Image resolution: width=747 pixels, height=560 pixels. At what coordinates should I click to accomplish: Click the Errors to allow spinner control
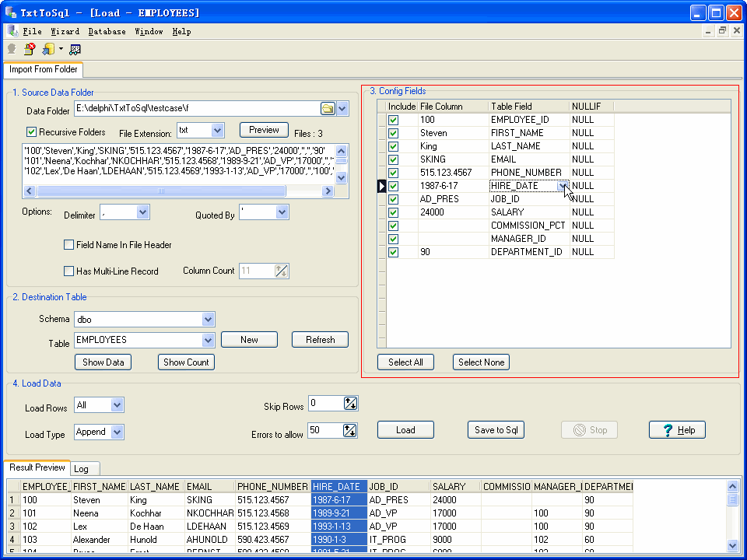point(349,430)
